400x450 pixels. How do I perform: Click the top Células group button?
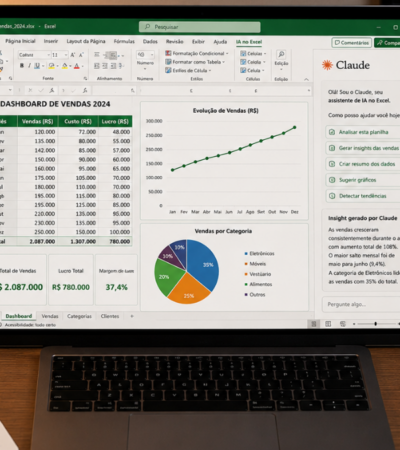click(253, 53)
